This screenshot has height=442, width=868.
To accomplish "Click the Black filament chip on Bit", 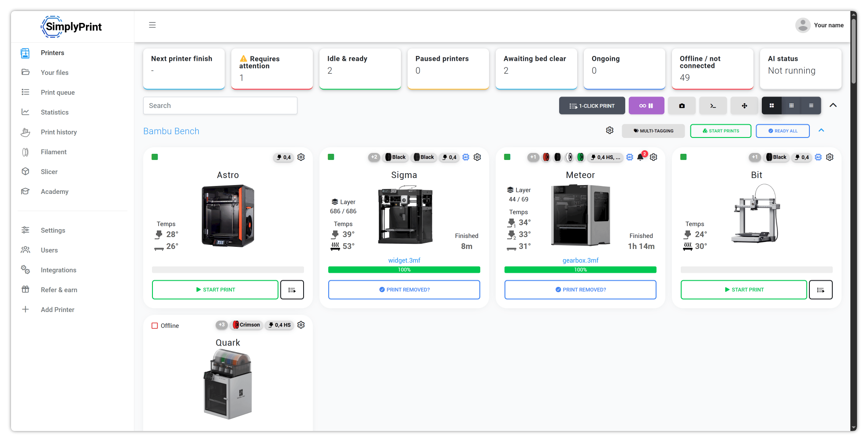I will [x=776, y=157].
